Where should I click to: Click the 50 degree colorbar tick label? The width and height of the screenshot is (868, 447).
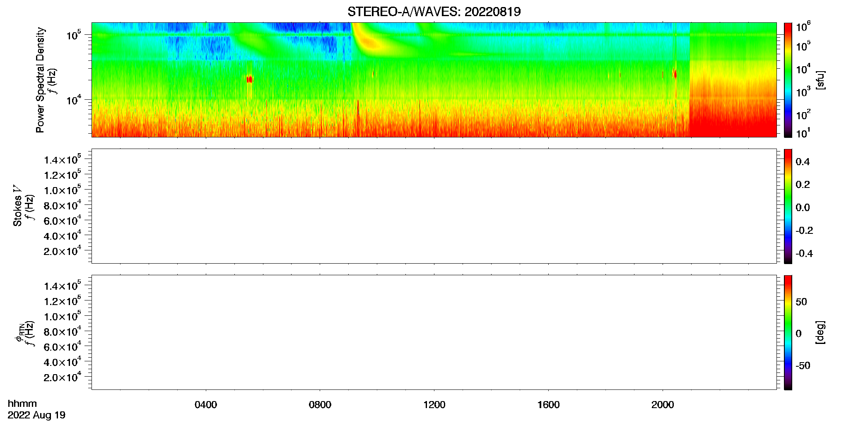(x=801, y=302)
